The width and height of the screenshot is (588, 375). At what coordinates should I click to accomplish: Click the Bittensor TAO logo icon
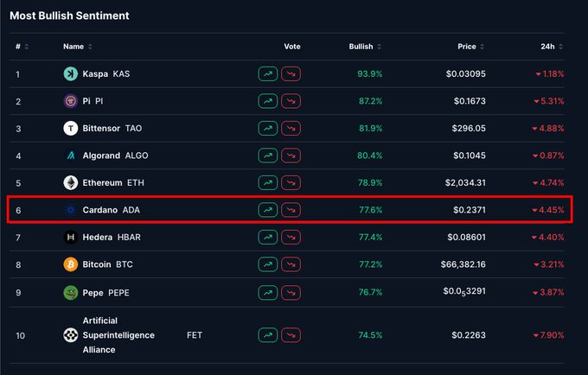point(70,129)
